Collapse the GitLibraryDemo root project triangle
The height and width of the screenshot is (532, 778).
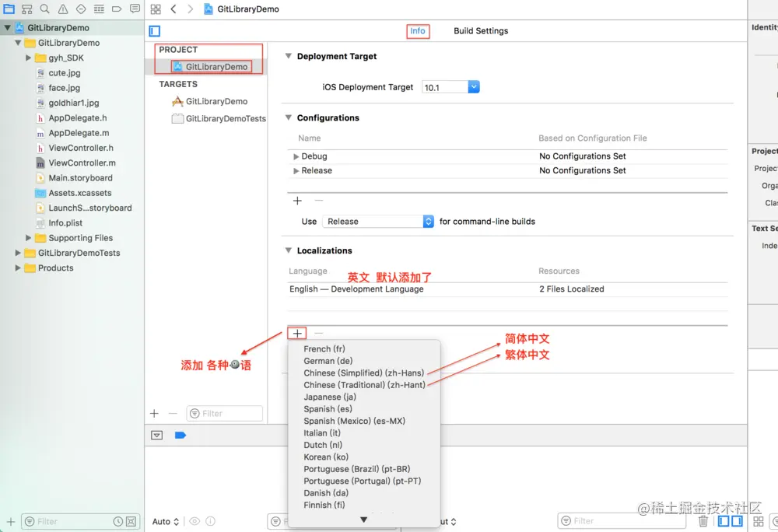pyautogui.click(x=7, y=28)
